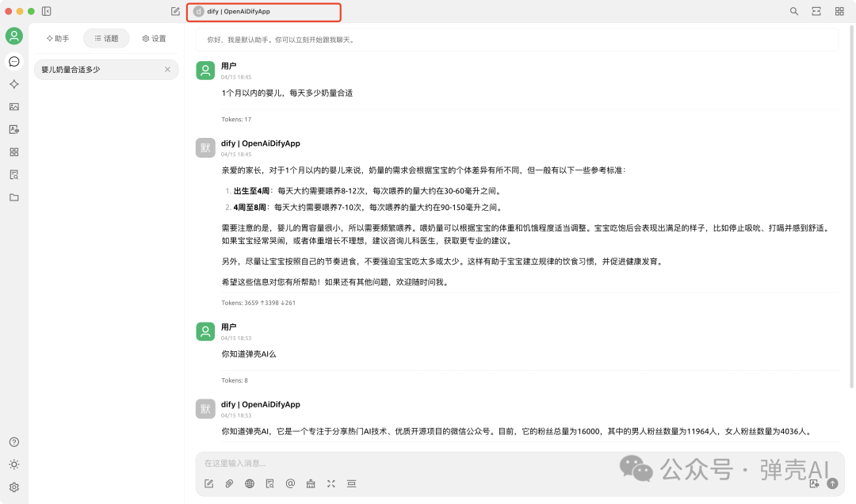
Task: Select the topic 婴儿奶量合适多少
Action: tap(106, 70)
